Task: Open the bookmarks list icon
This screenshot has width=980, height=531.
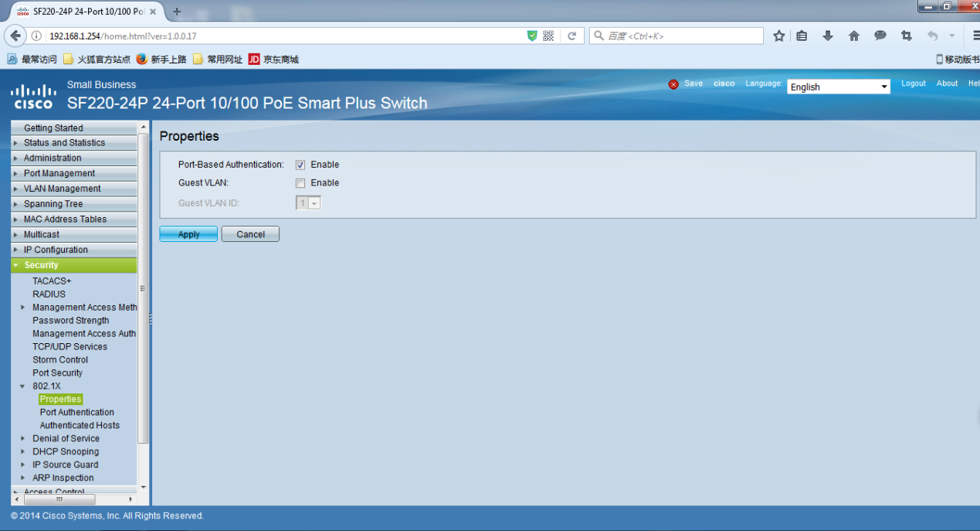Action: point(802,36)
